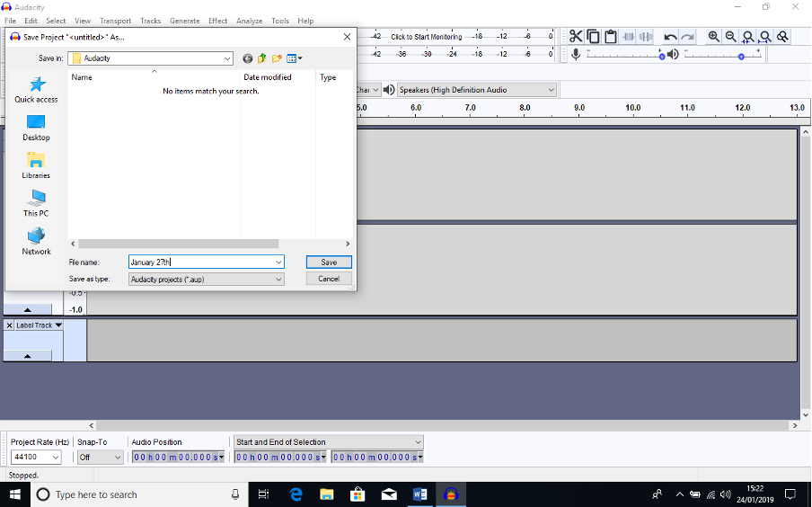Go up one folder level
Viewport: 812px width, 507px height.
coord(262,58)
